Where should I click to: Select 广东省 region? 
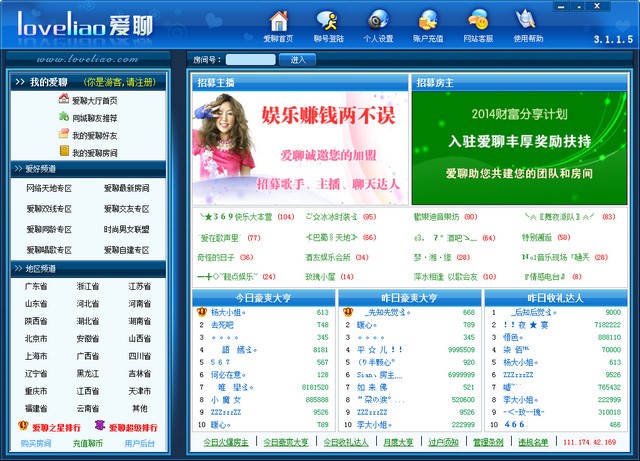click(x=36, y=286)
